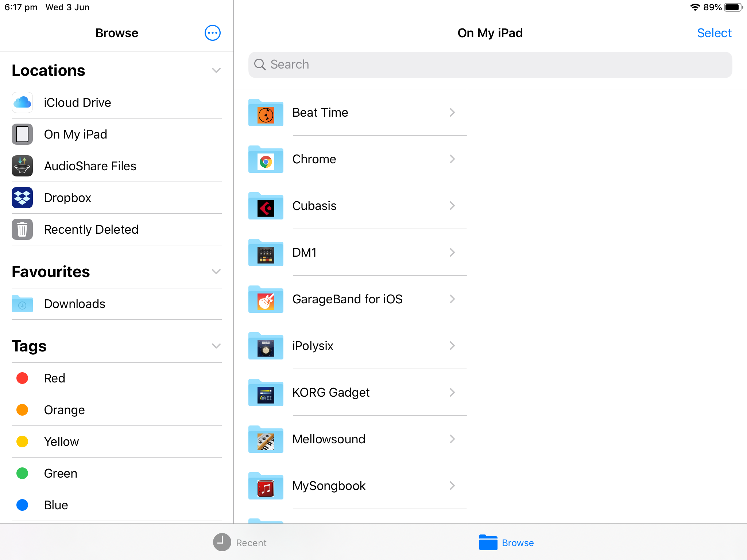Tap the Beat Time folder name
Screen dimensions: 747x560
(320, 113)
